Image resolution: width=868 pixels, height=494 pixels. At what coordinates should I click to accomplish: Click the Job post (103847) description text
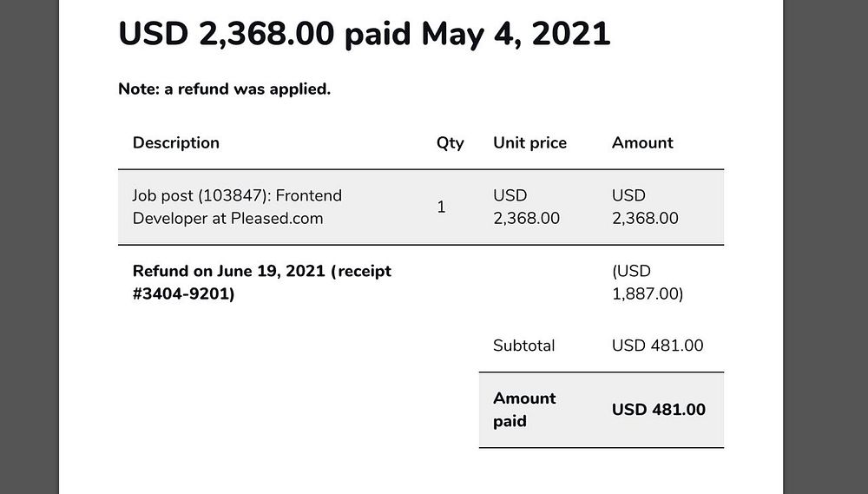coord(237,196)
